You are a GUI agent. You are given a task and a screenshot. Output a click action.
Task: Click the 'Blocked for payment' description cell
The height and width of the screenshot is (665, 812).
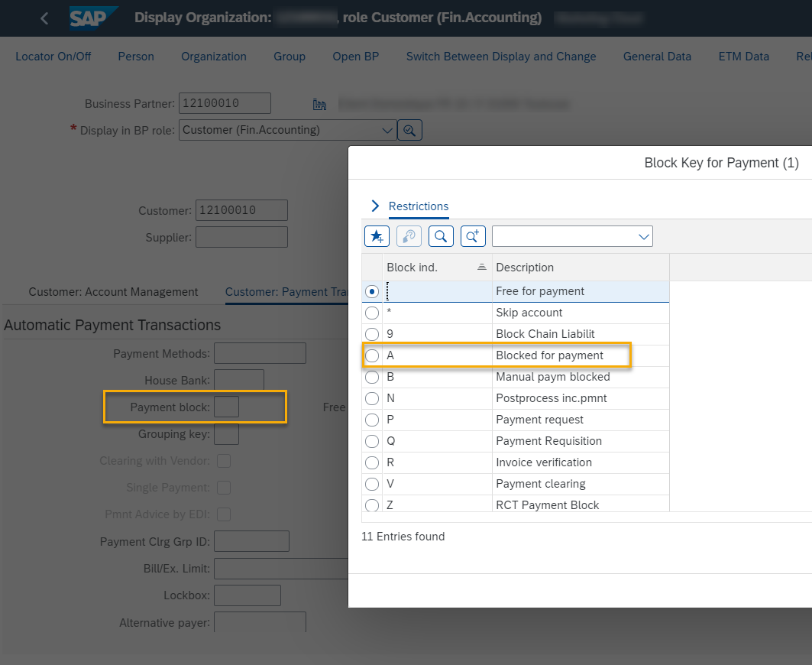pos(581,355)
